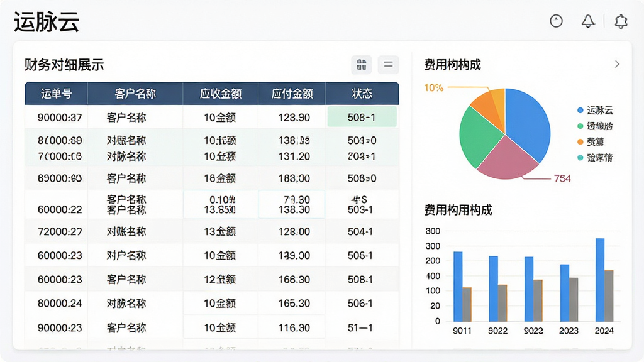The image size is (644, 362).
Task: Click 754 pie label
Action: point(562,178)
